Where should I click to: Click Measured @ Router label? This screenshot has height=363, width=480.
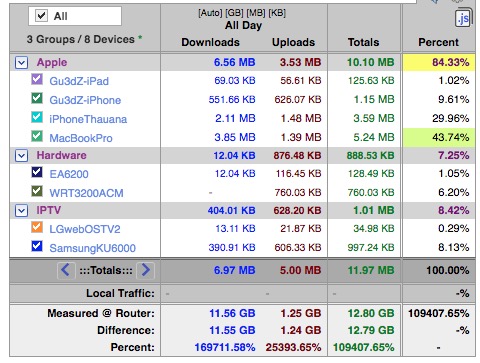click(x=101, y=313)
